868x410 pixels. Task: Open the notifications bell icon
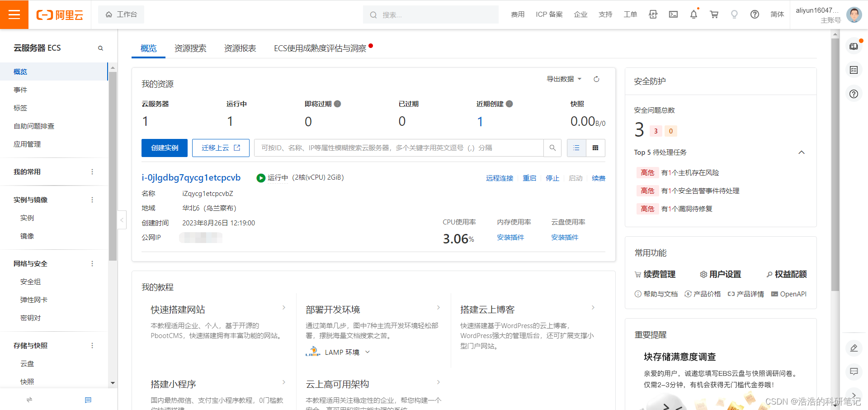click(693, 14)
